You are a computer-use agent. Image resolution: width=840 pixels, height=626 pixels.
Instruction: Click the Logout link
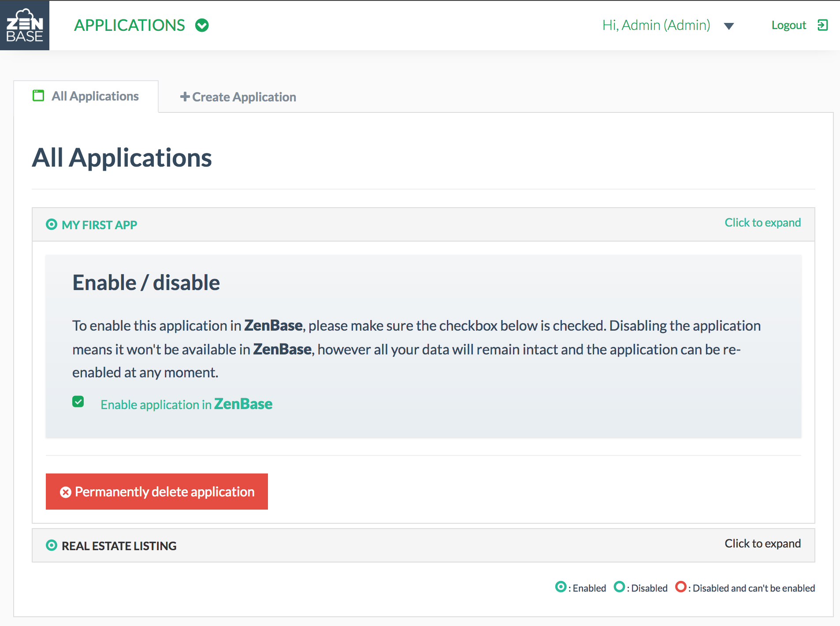(x=788, y=25)
